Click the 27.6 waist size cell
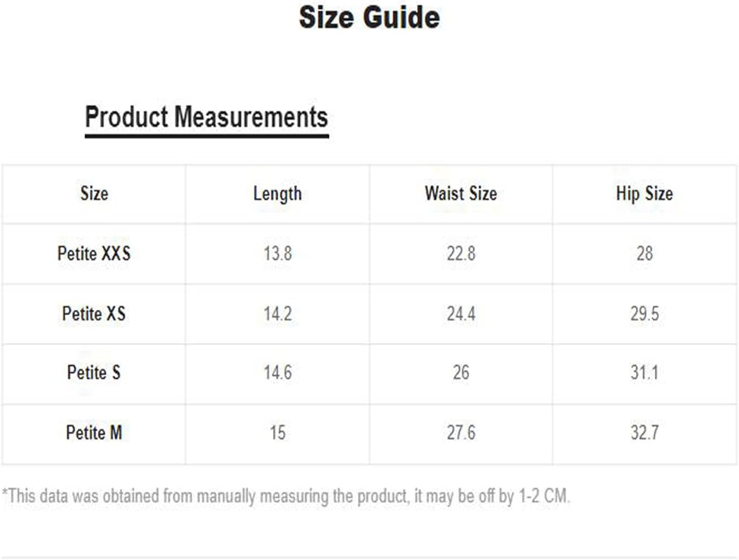The height and width of the screenshot is (560, 739). click(461, 432)
